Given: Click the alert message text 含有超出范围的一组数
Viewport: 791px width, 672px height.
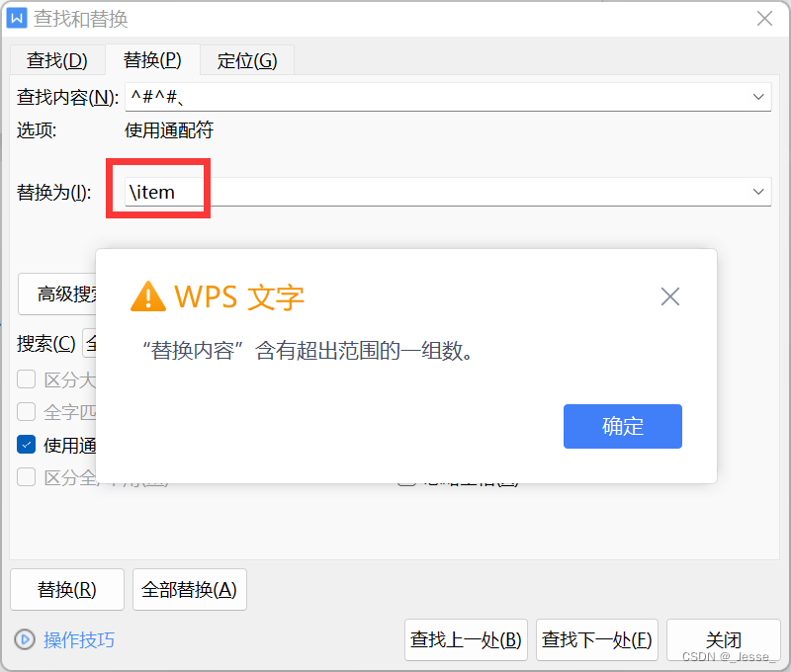Looking at the screenshot, I should (x=364, y=351).
